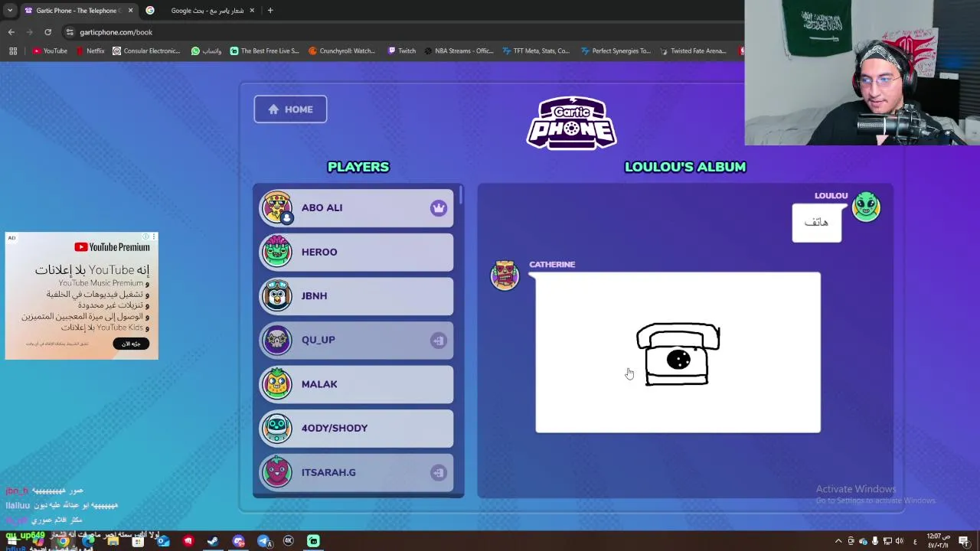
Task: Click MALAK's avatar icon
Action: [x=277, y=384]
